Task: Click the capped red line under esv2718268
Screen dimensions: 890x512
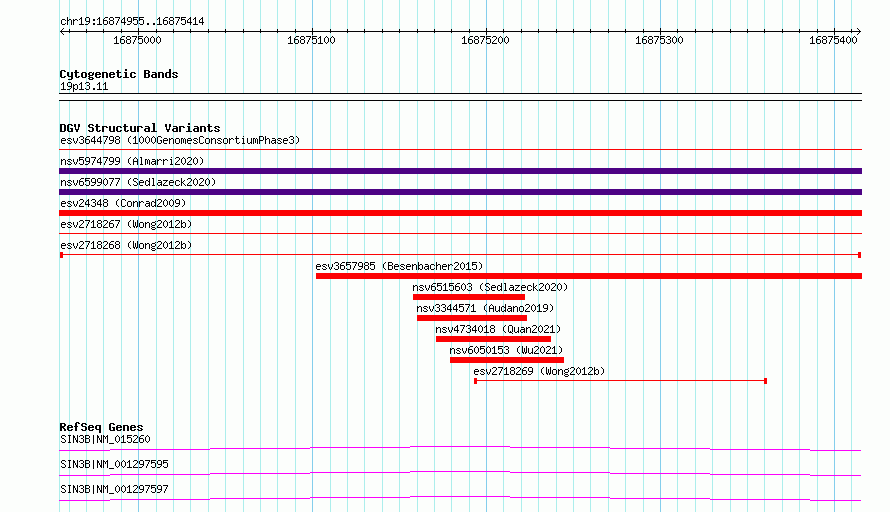Action: tap(460, 255)
